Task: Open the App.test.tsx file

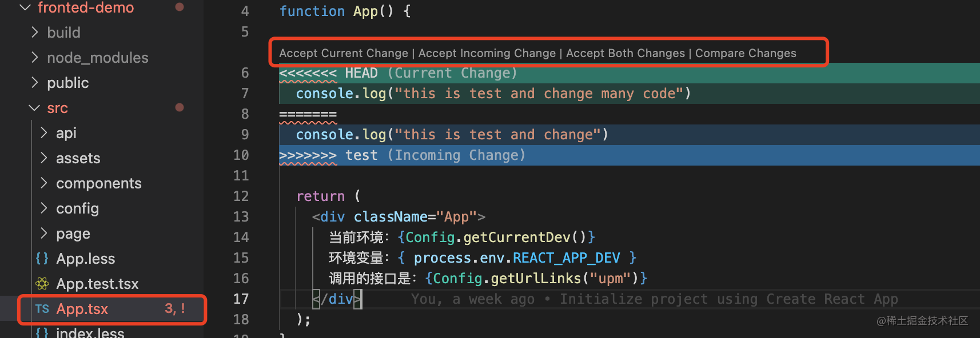Action: 97,284
